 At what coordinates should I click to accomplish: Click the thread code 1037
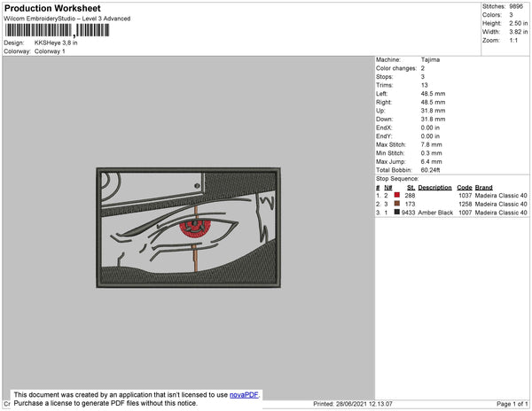(x=465, y=196)
